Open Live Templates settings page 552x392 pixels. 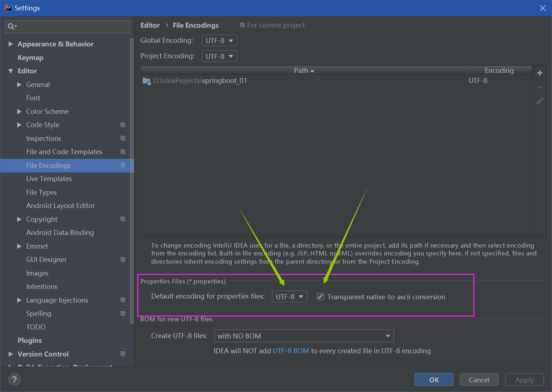(x=49, y=179)
